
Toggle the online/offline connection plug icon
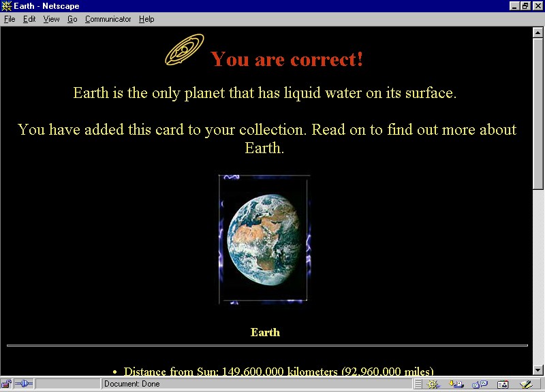click(x=23, y=384)
